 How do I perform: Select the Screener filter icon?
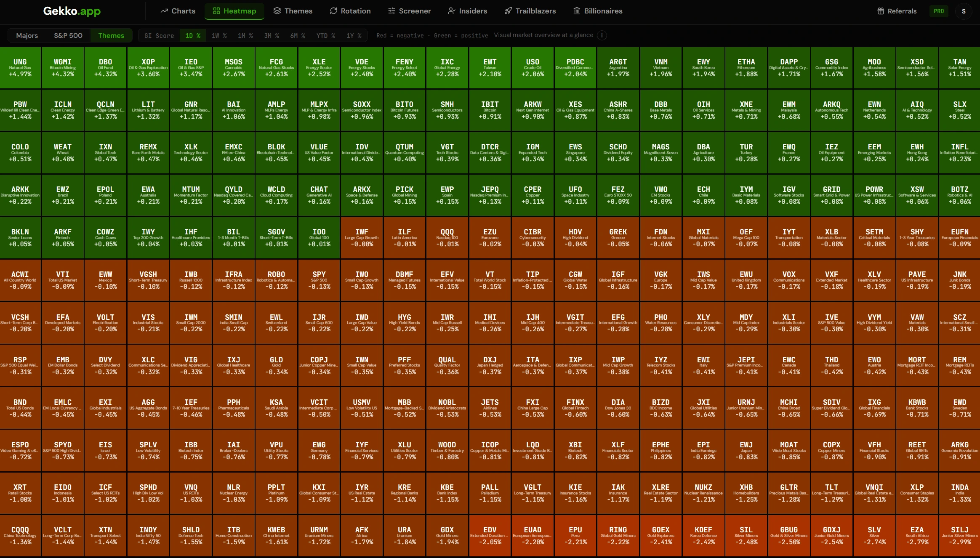(391, 11)
